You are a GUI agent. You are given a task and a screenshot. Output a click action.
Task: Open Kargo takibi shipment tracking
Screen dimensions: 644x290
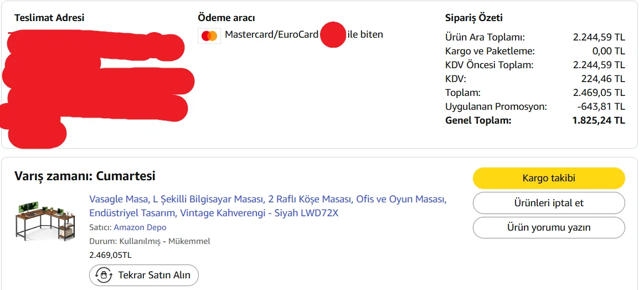(548, 178)
